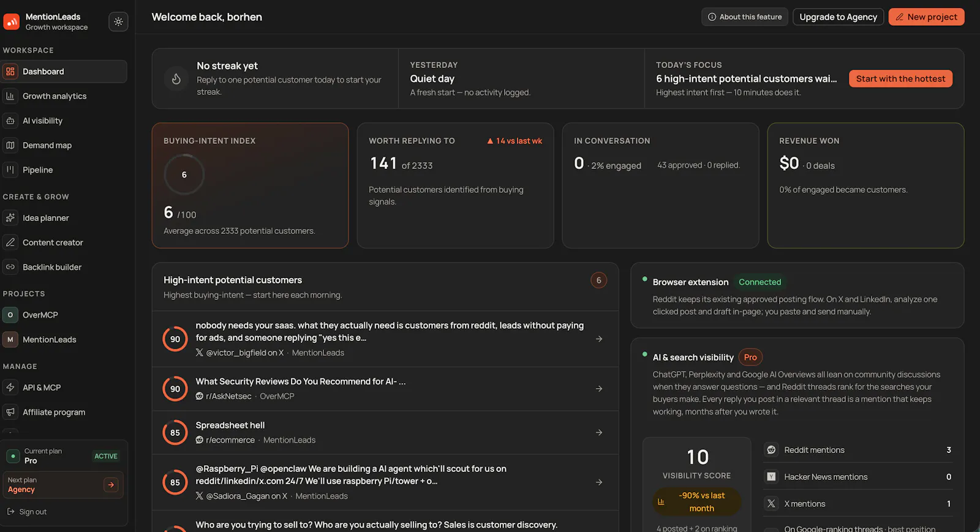This screenshot has height=532, width=980.
Task: Open the Dashboard menu item
Action: (64, 72)
